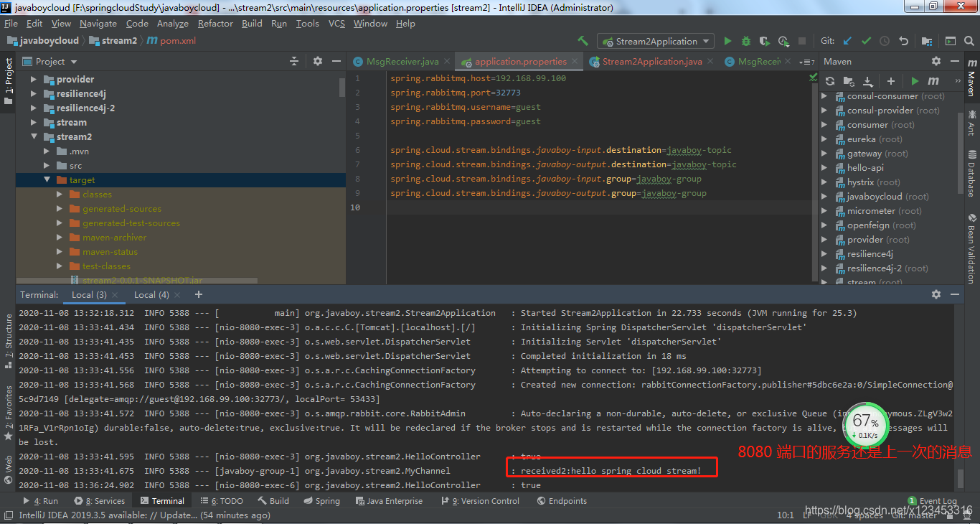
Task: Open Maven panel gear settings
Action: tap(936, 62)
